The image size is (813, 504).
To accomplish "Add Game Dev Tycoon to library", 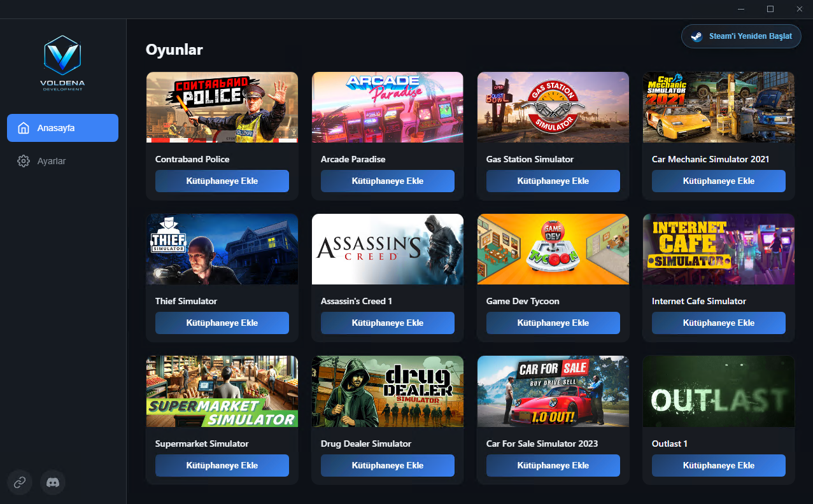I will [553, 323].
